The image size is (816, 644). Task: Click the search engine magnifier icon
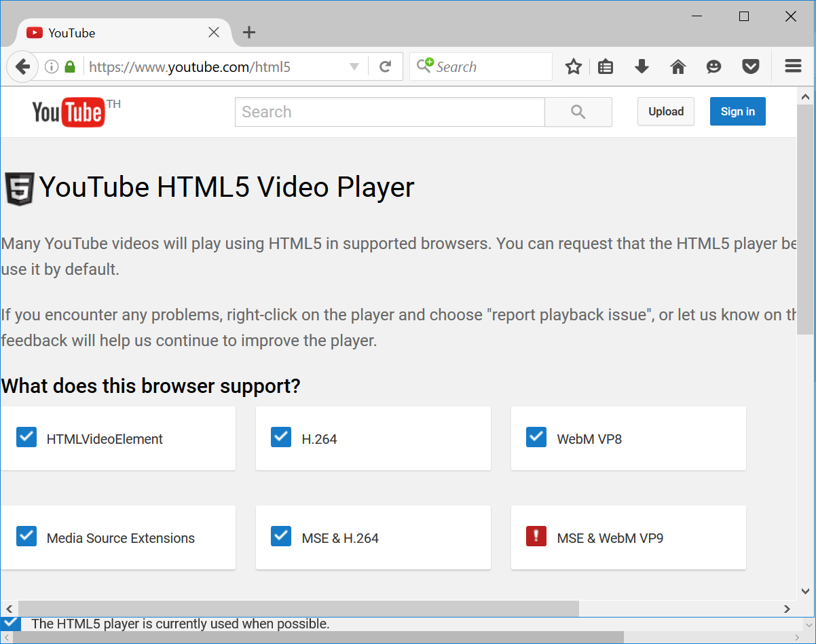click(x=425, y=66)
